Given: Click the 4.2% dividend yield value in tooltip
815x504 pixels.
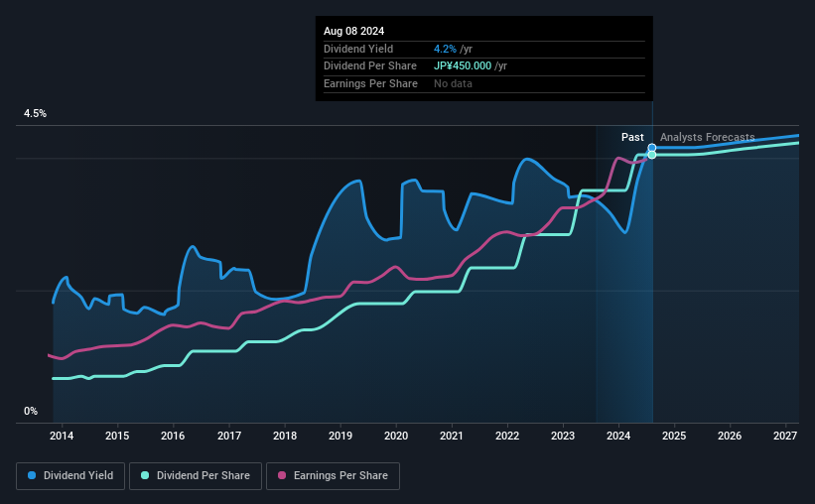Looking at the screenshot, I should (x=445, y=49).
